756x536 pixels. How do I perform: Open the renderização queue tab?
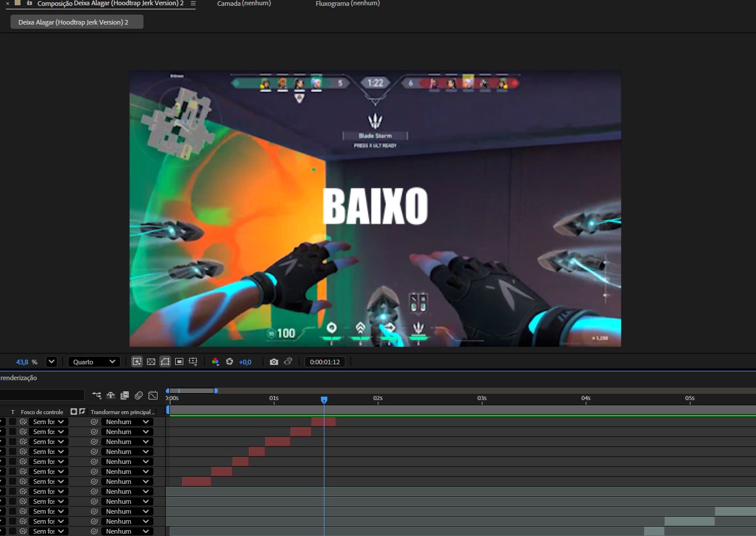tap(18, 378)
